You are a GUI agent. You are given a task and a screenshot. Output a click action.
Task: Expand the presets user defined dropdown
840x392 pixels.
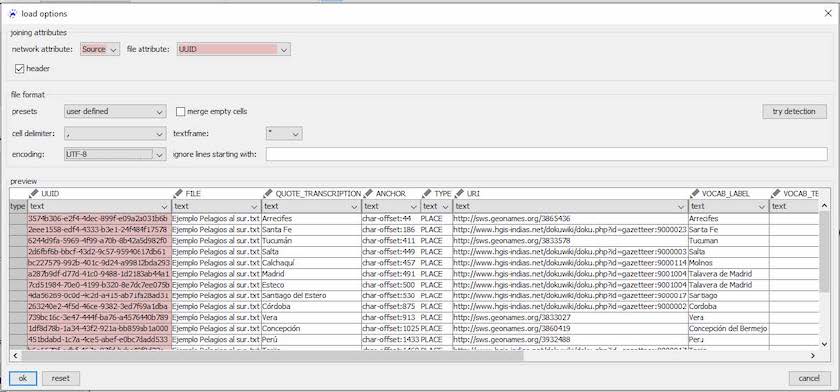115,111
